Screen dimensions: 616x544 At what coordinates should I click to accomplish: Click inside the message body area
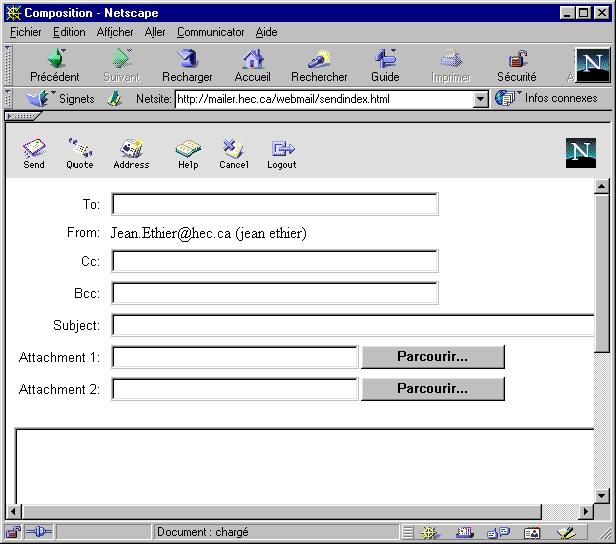coord(305,466)
